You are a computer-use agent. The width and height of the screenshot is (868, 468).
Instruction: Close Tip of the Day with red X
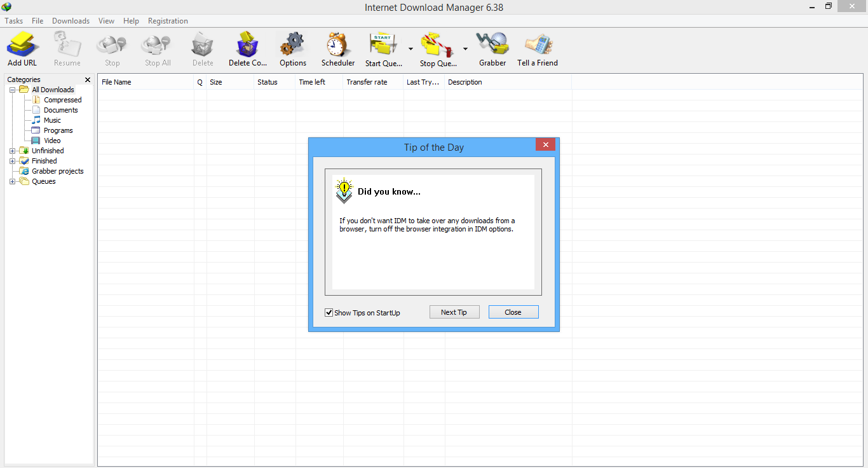point(545,145)
